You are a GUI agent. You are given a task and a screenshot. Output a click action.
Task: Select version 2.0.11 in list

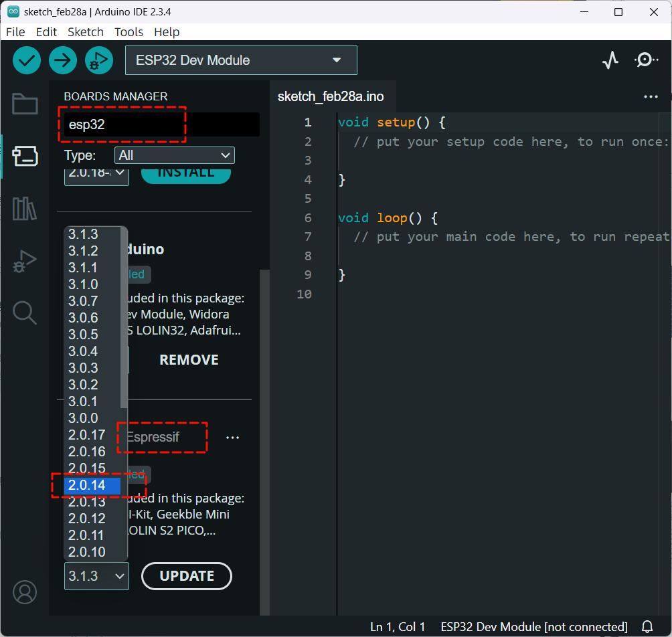[x=92, y=535]
